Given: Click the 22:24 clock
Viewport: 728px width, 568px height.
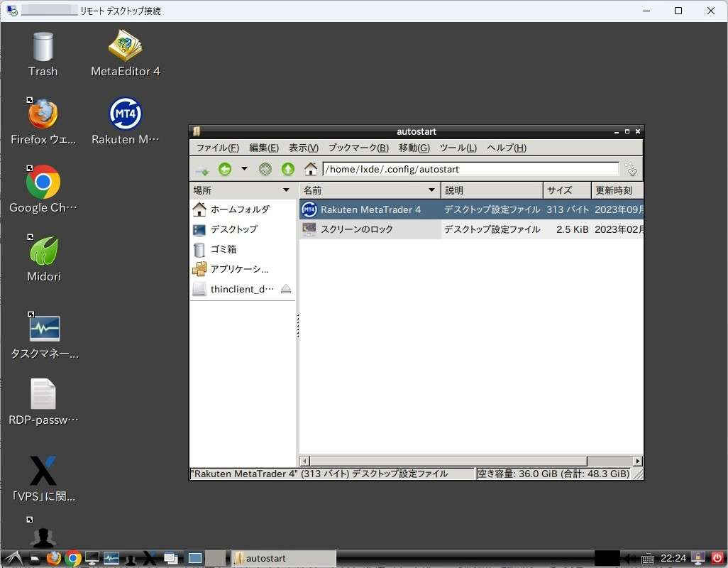Looking at the screenshot, I should point(673,558).
